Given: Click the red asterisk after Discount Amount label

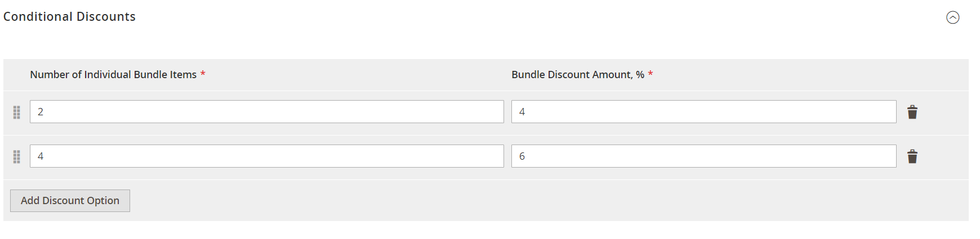Looking at the screenshot, I should [x=651, y=74].
